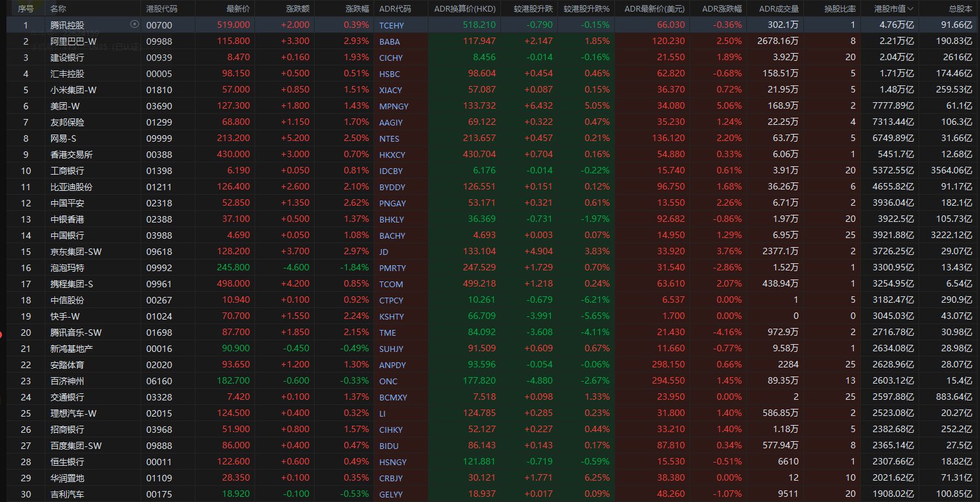Click the JD ADR code
The image size is (980, 502).
384,252
